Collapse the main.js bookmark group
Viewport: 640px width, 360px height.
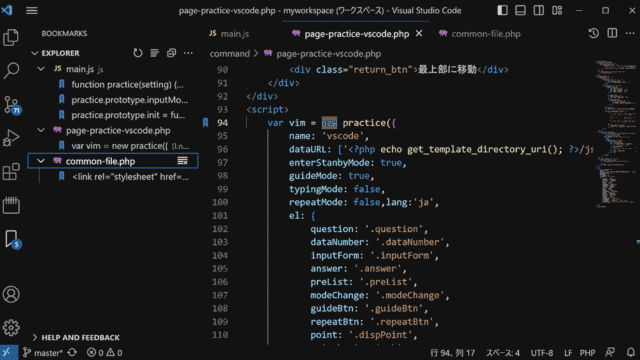(x=41, y=69)
